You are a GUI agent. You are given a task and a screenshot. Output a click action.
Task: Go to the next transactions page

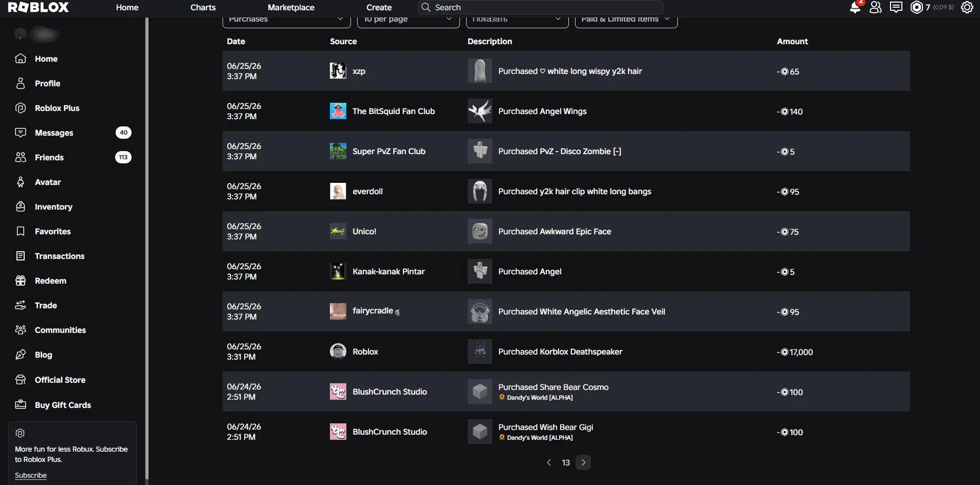583,462
